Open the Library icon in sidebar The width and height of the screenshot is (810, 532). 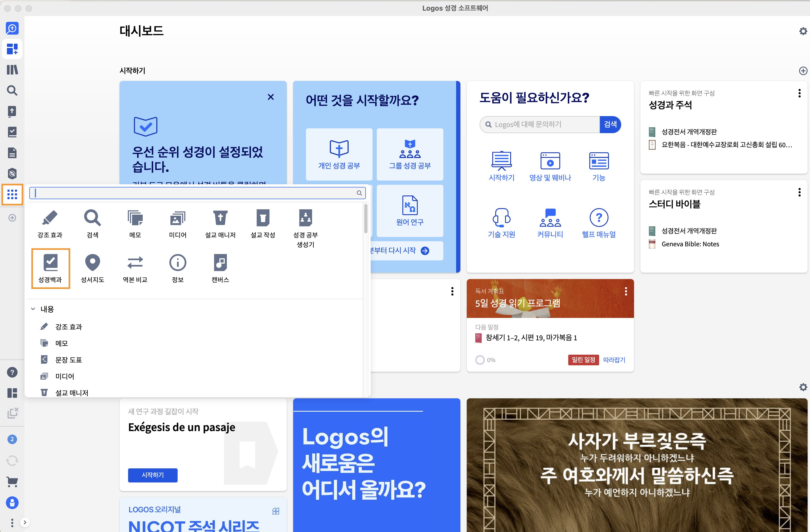tap(12, 70)
